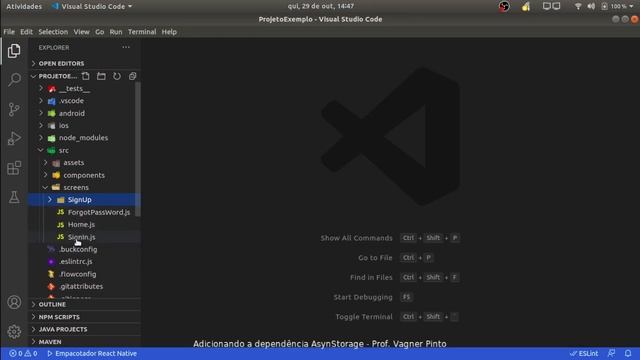This screenshot has width=640, height=360.
Task: Expand the NPM Scripts section
Action: [x=84, y=317]
